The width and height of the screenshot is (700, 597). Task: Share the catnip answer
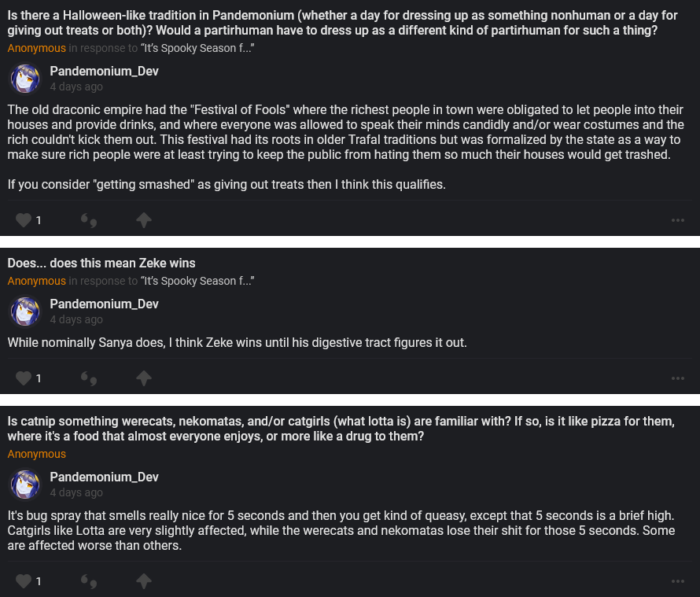143,581
